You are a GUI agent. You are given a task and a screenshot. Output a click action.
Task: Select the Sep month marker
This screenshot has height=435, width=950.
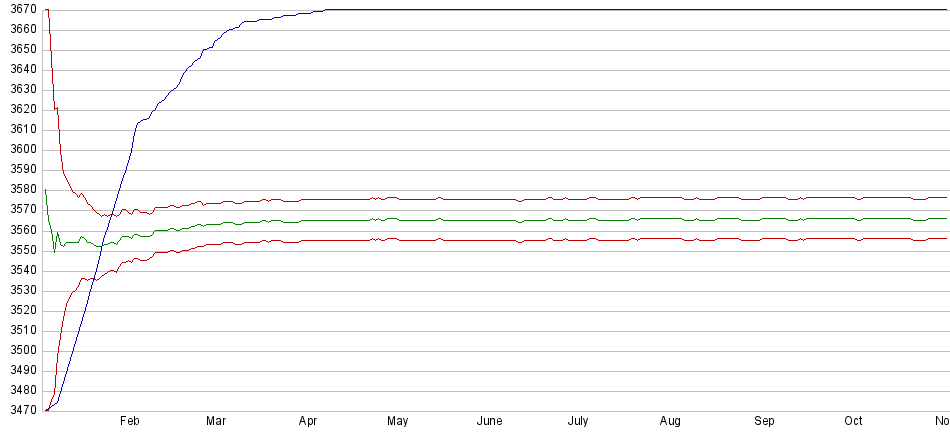[764, 422]
